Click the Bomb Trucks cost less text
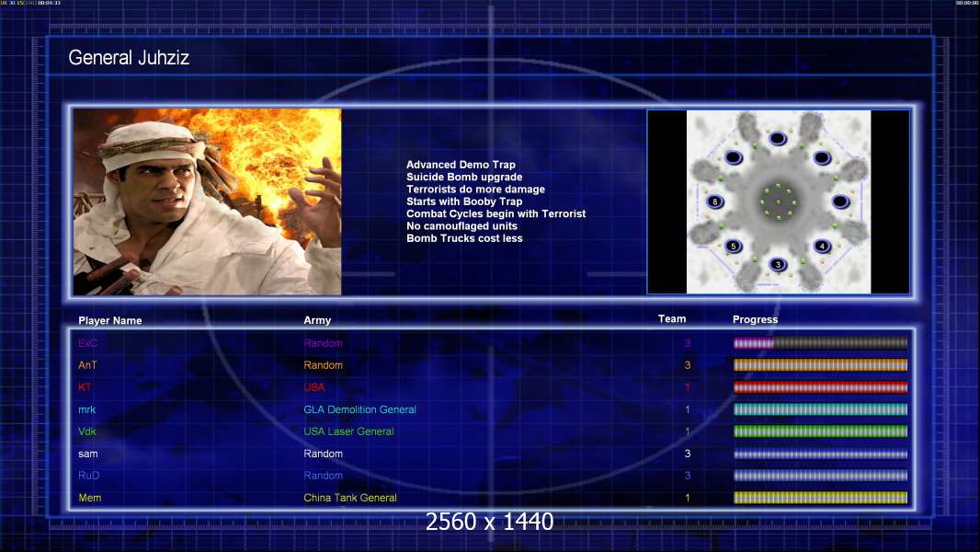 tap(463, 238)
